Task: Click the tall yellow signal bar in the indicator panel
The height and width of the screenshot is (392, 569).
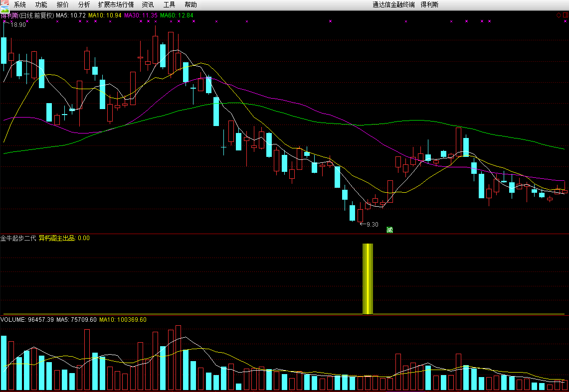Action: [368, 278]
